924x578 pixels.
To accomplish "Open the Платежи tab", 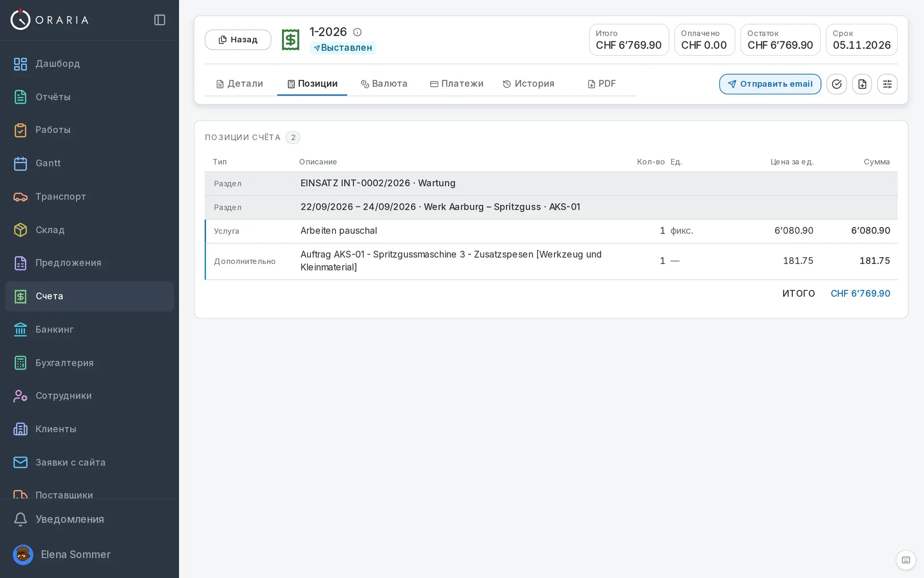I will [457, 84].
